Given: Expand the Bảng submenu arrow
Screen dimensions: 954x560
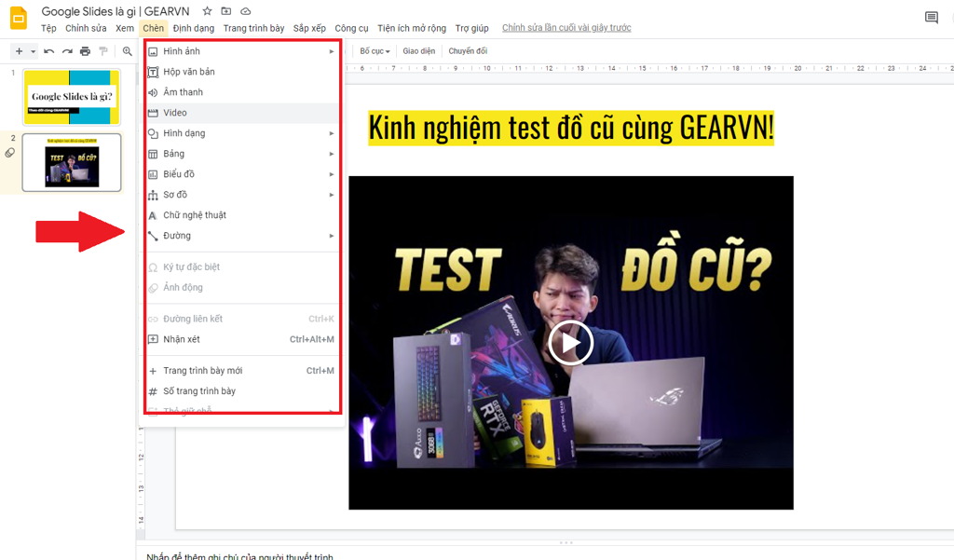Looking at the screenshot, I should (x=332, y=154).
